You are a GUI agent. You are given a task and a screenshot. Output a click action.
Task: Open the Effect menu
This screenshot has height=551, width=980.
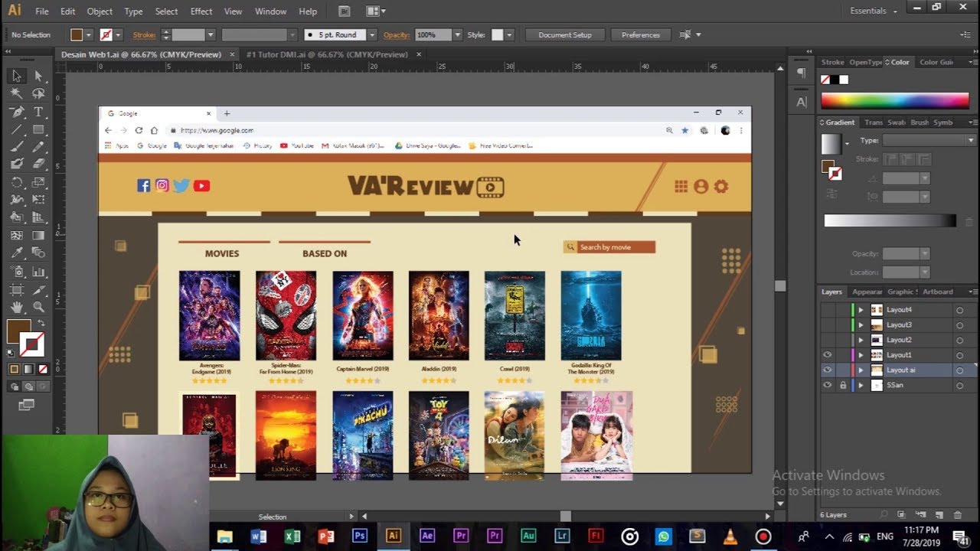point(201,11)
